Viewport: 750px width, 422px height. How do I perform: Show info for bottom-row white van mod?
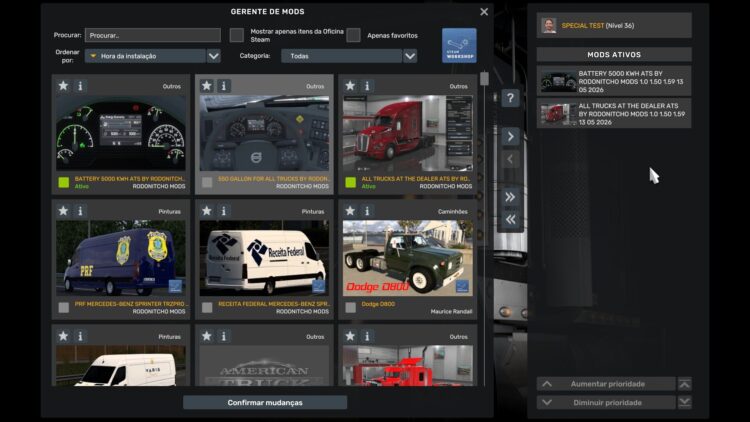80,336
